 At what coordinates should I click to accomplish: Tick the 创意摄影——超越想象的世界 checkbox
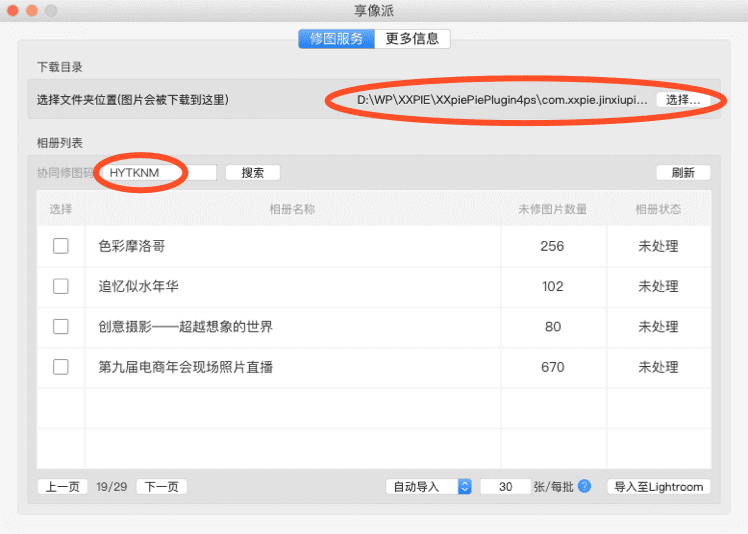61,327
